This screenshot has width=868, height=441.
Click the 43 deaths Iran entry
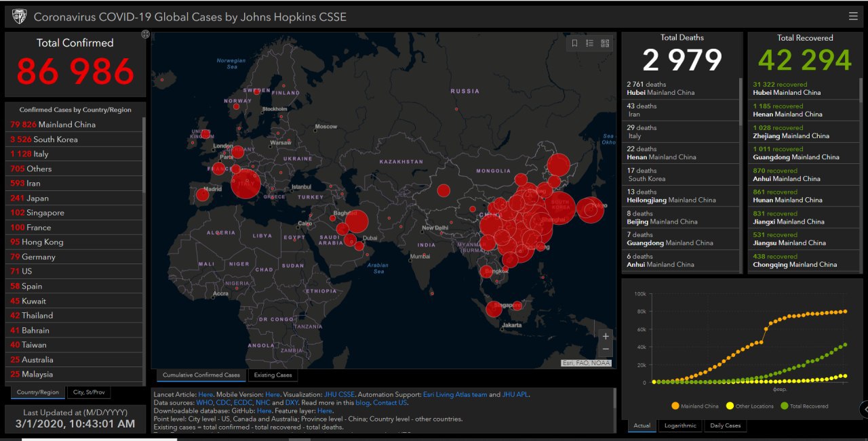click(x=680, y=110)
